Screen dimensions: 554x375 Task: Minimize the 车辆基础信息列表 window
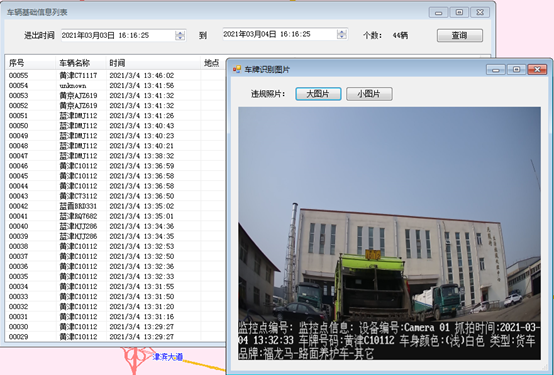(438, 12)
